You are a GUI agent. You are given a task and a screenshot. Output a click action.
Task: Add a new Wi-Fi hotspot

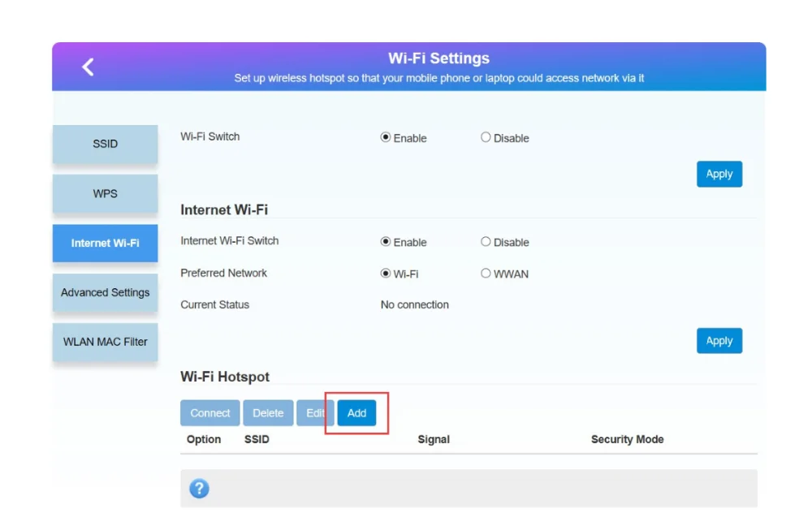[356, 413]
